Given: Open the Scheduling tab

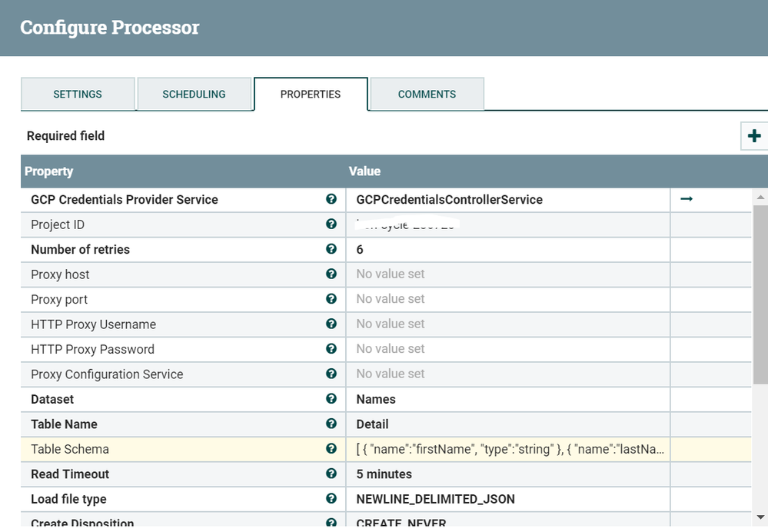Looking at the screenshot, I should (194, 95).
